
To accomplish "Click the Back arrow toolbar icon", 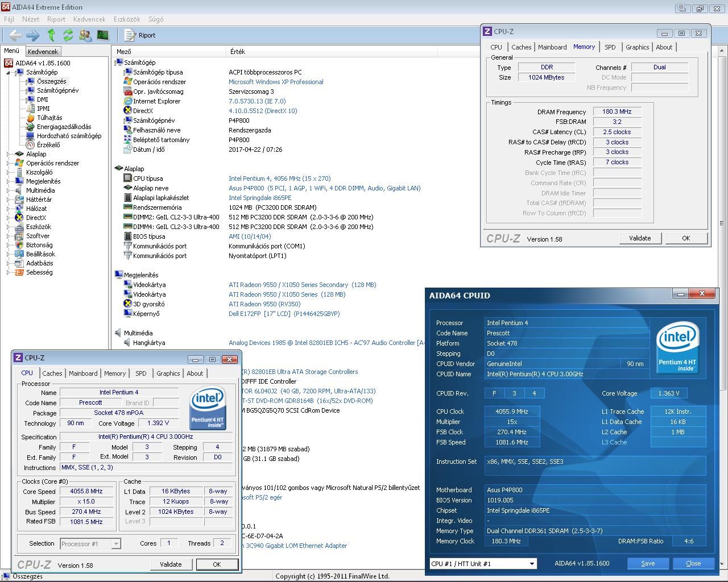I will 15,35.
